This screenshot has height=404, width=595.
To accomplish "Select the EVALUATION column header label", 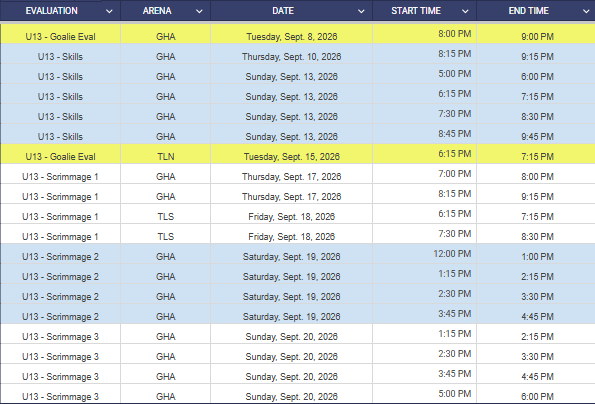I will tap(52, 11).
